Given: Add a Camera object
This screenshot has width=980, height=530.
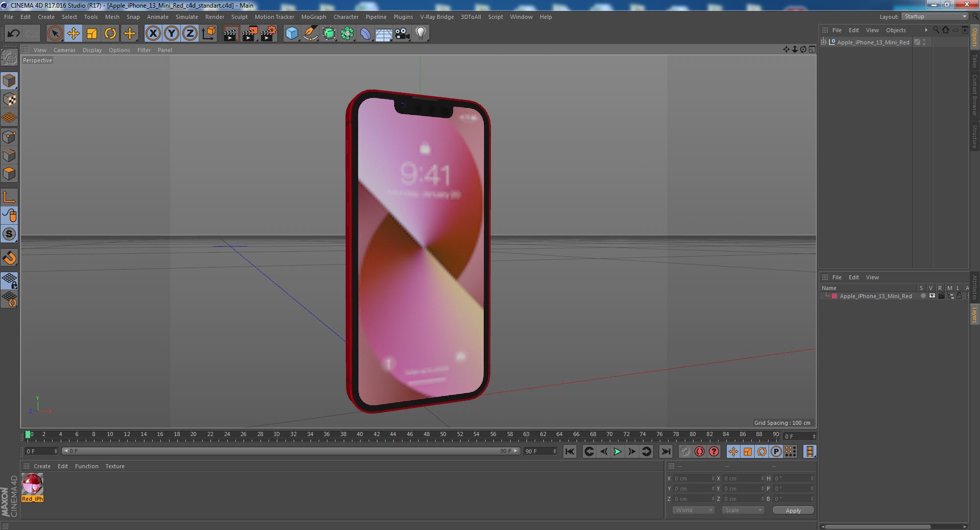Looking at the screenshot, I should click(402, 34).
